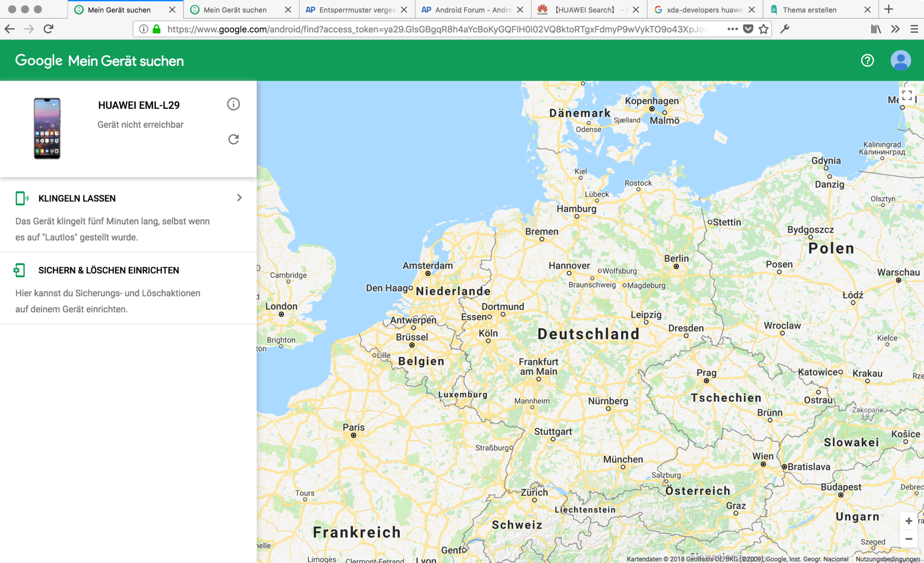Click the green padlock security icon

pos(156,29)
